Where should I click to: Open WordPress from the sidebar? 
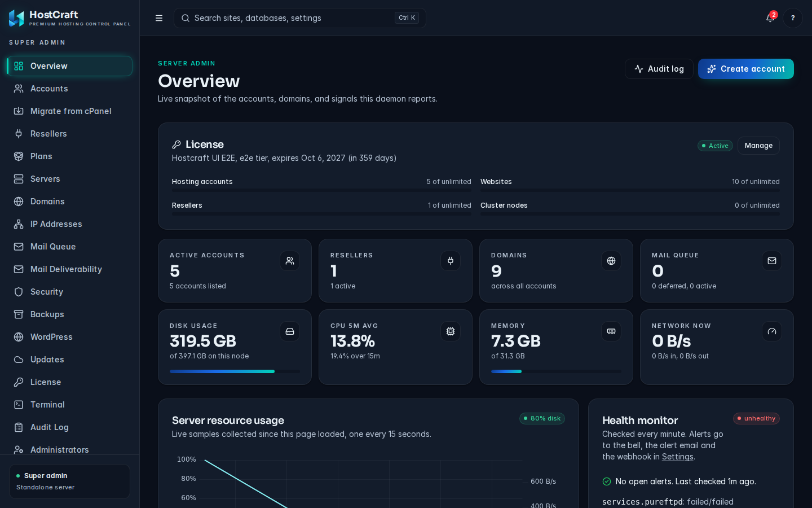(x=69, y=337)
